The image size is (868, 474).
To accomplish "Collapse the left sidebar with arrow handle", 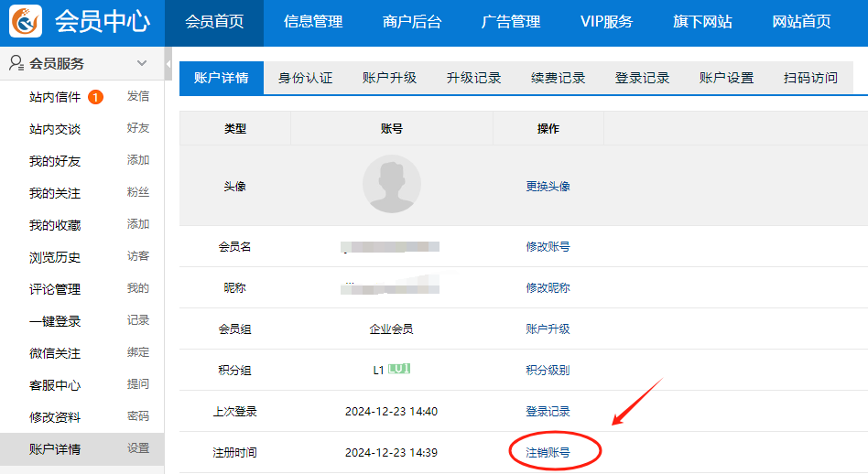I will [x=168, y=64].
